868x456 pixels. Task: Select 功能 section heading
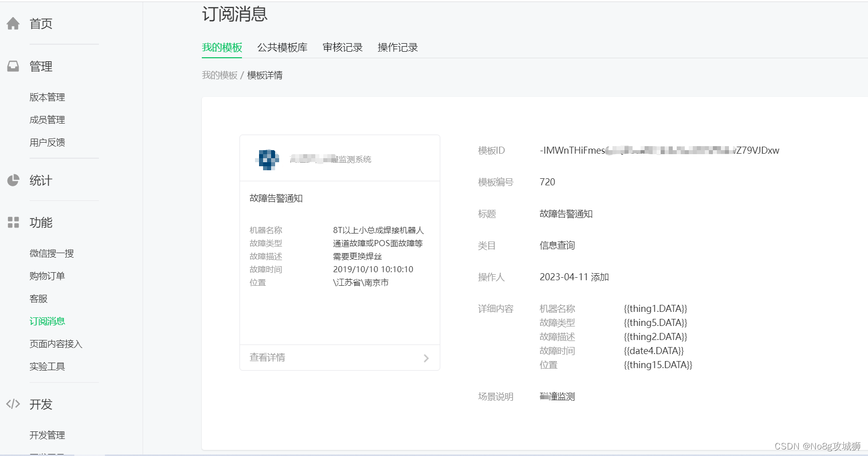coord(41,222)
